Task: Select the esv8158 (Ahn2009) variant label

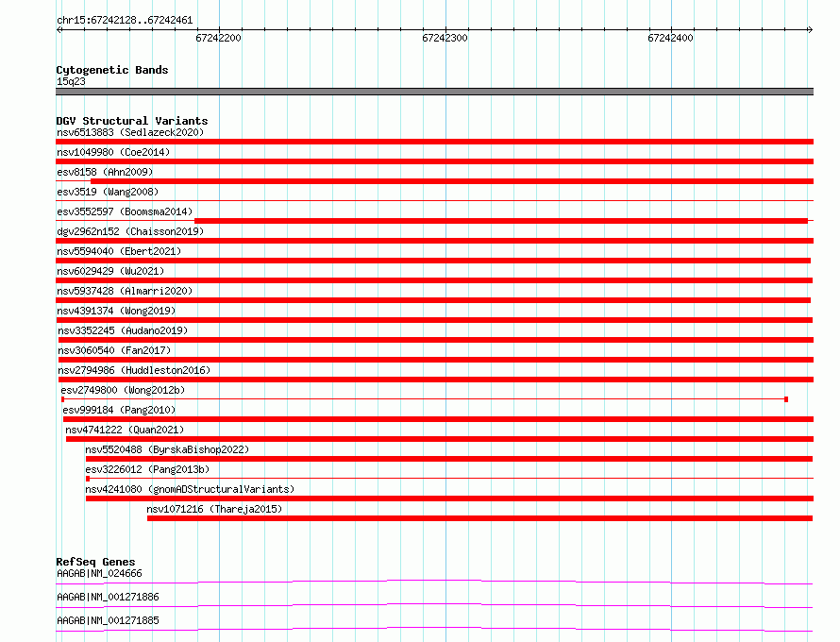Action: (x=105, y=172)
